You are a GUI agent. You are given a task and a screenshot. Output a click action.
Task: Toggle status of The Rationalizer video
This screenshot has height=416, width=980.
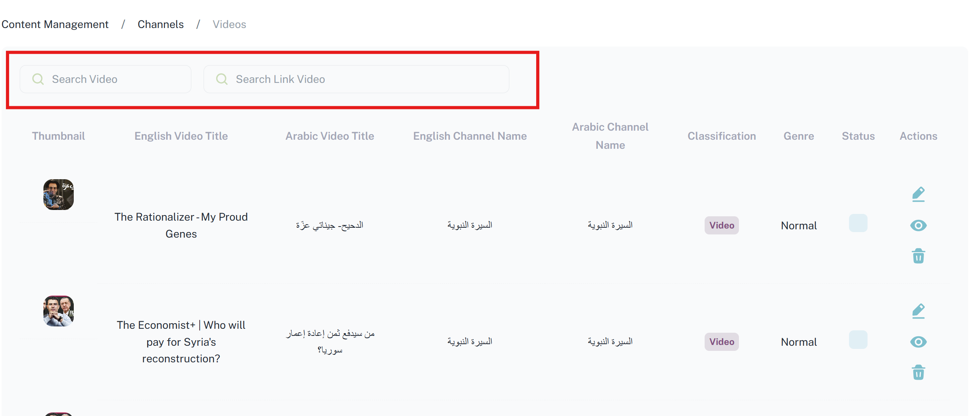(x=858, y=223)
